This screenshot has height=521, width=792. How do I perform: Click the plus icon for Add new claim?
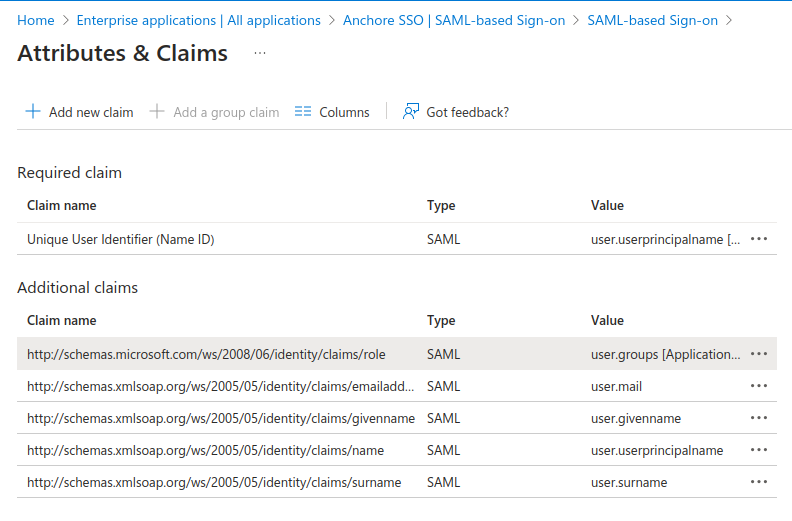[x=33, y=112]
